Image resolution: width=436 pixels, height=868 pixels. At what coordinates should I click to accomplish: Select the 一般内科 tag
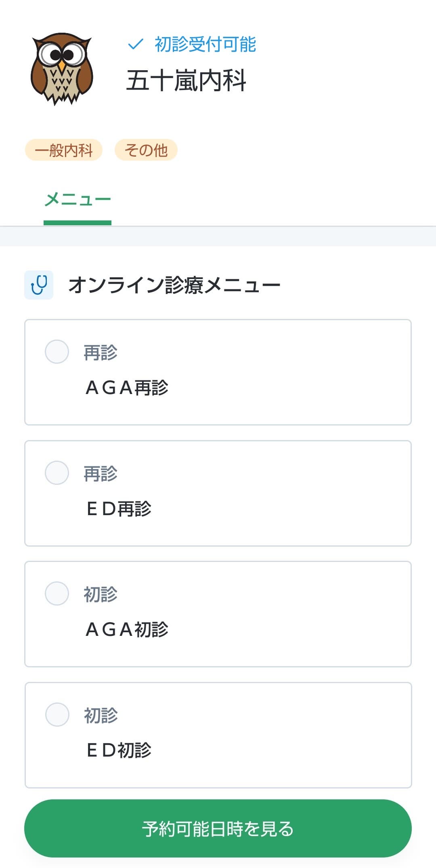click(64, 150)
